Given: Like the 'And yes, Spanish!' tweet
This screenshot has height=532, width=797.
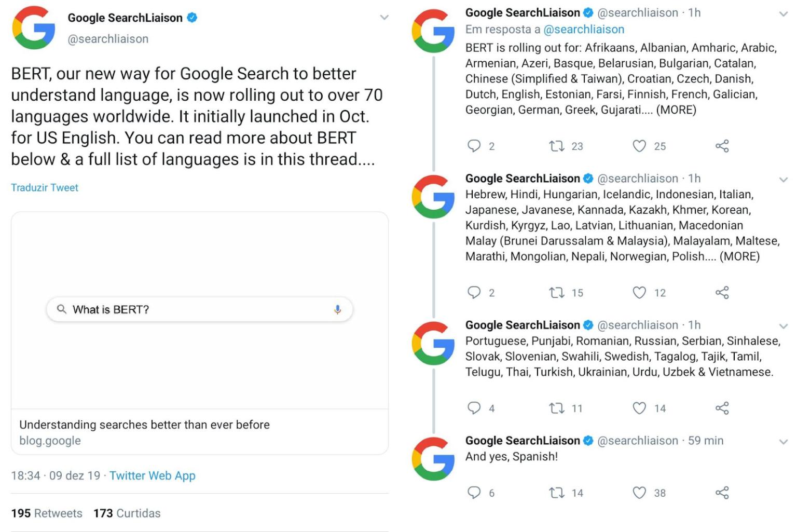Looking at the screenshot, I should [639, 493].
